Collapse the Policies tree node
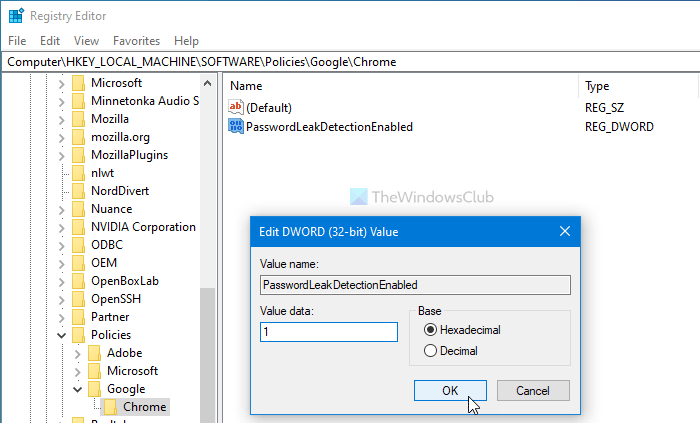This screenshot has height=423, width=700. coord(62,335)
